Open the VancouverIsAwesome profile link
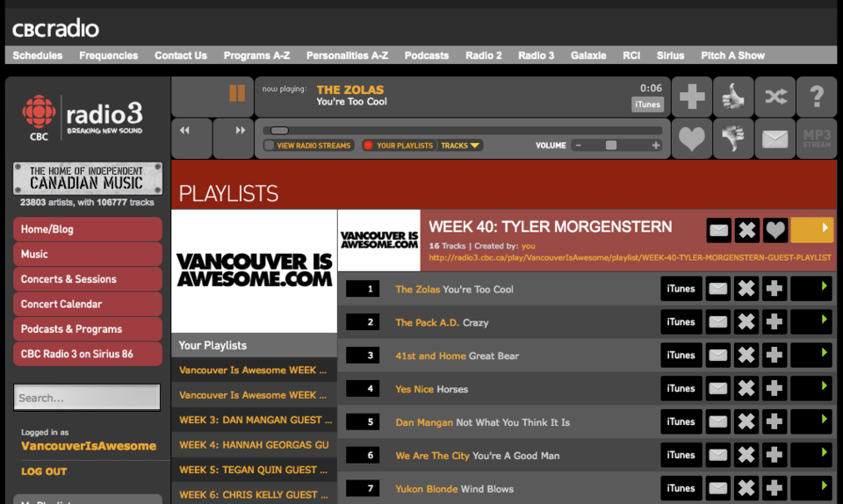 tap(89, 446)
